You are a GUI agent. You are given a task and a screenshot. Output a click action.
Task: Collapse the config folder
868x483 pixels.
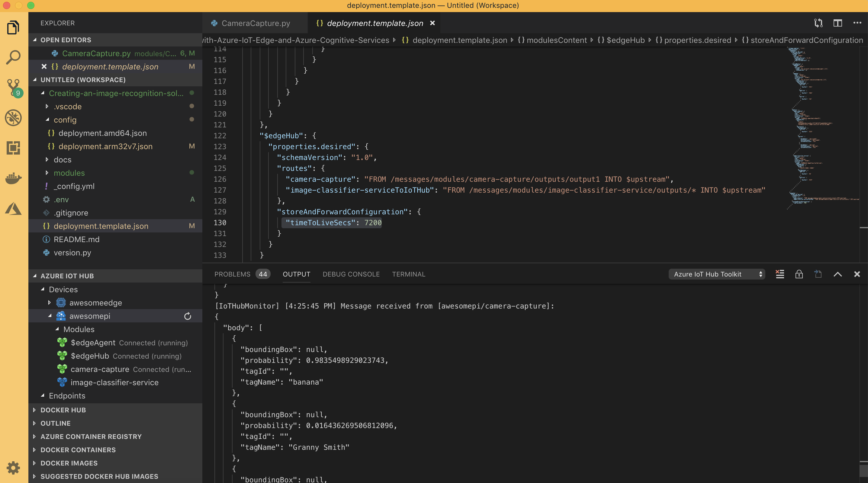(x=65, y=120)
